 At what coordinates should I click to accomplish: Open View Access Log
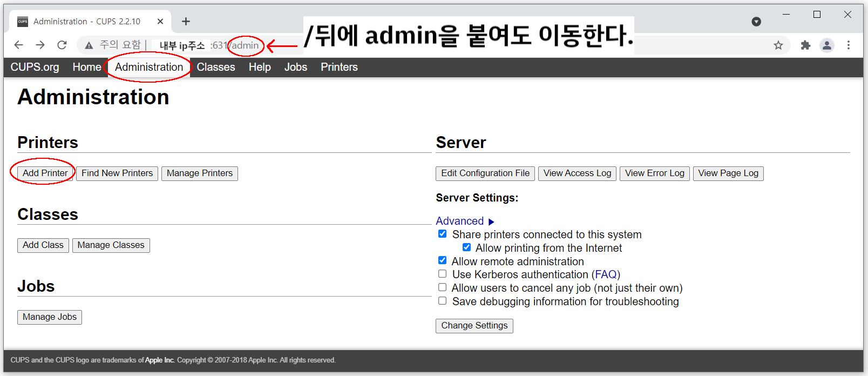click(578, 173)
